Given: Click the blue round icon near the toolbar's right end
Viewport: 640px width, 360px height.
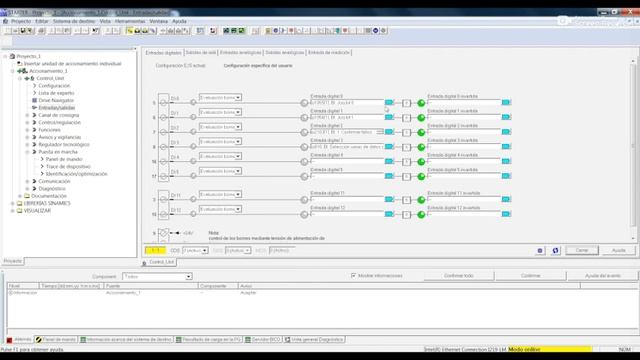Looking at the screenshot, I should tap(376, 31).
